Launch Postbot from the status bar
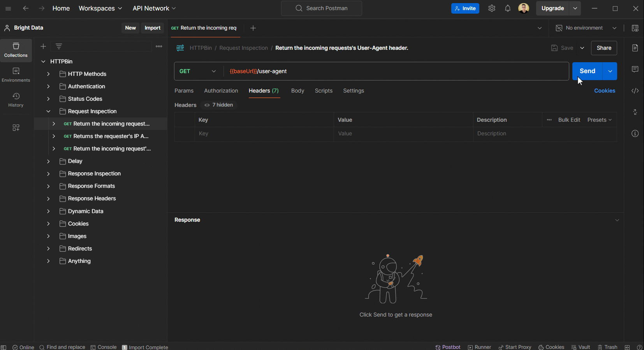 (x=448, y=347)
